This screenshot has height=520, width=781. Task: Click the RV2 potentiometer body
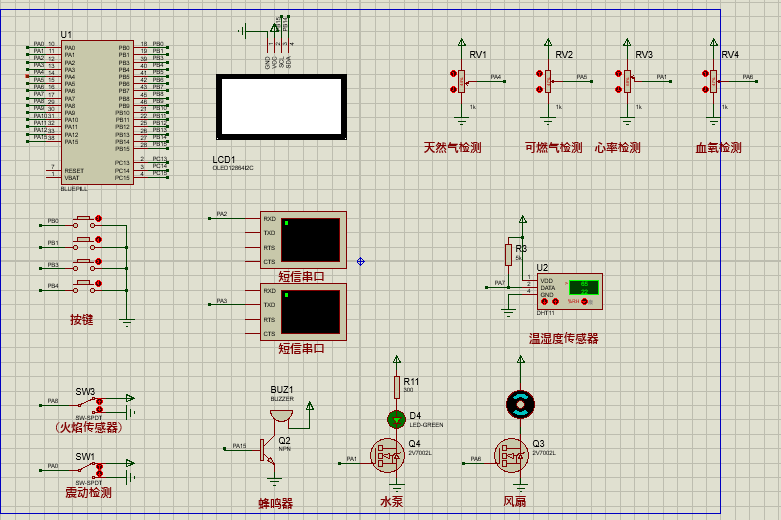tap(548, 81)
